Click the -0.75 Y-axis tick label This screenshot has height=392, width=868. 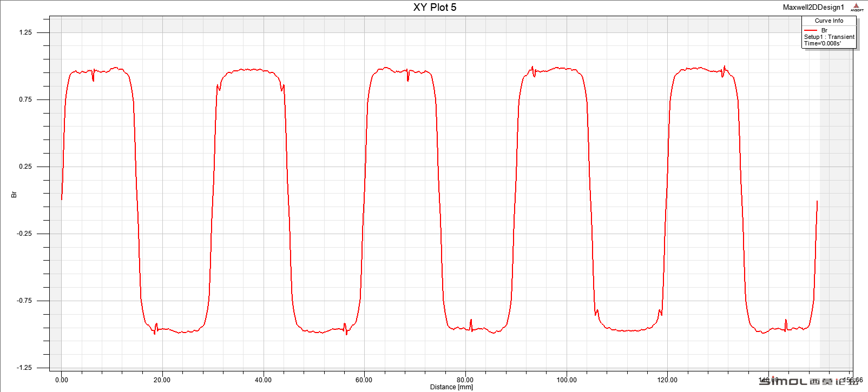pos(24,301)
